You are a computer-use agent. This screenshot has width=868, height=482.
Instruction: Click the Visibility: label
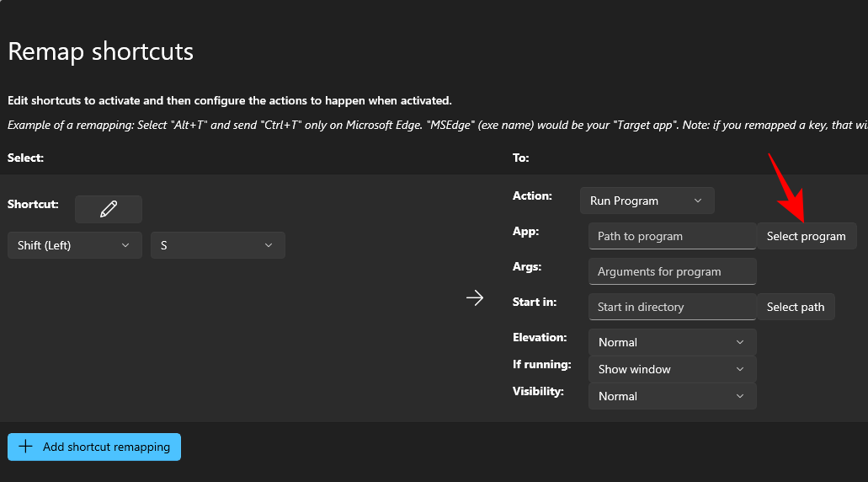point(538,391)
